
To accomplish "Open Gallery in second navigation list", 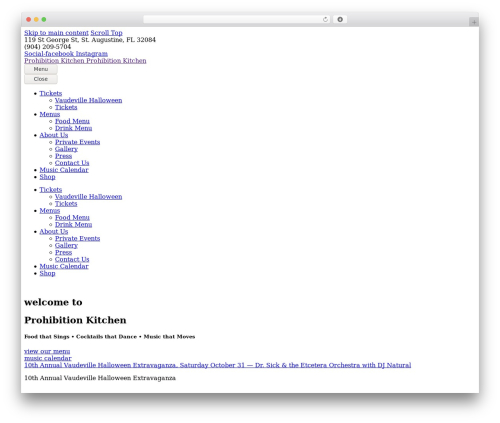I will (x=66, y=246).
